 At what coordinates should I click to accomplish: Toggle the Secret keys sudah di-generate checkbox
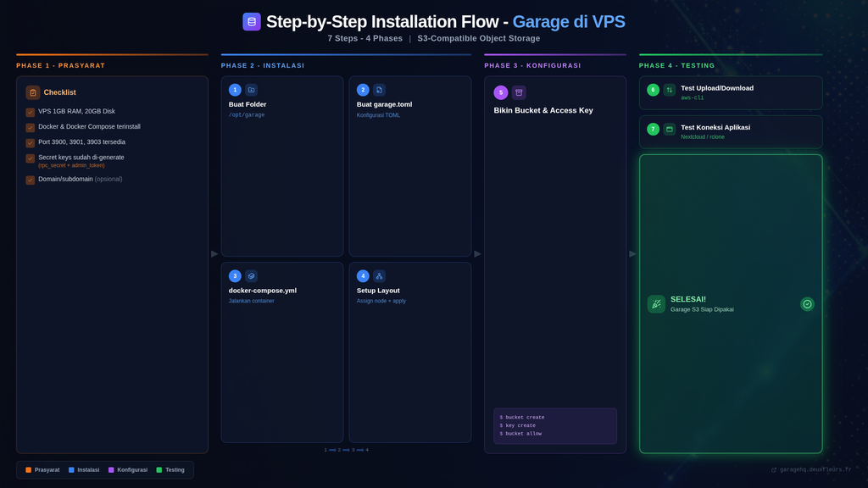tap(31, 158)
